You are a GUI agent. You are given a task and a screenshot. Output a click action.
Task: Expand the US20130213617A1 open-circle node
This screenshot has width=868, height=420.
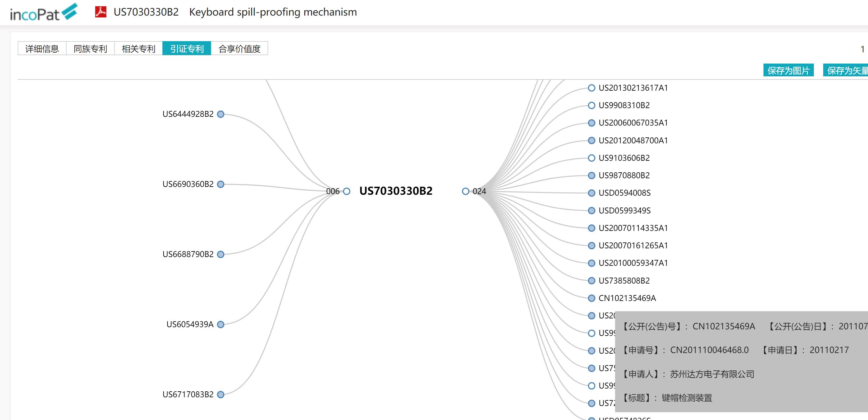coord(591,88)
